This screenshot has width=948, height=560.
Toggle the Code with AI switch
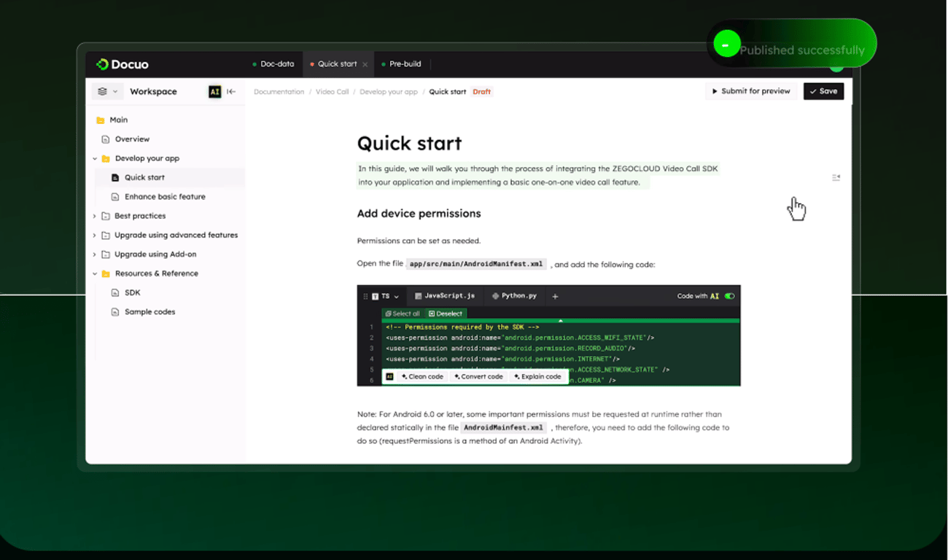[x=729, y=296]
